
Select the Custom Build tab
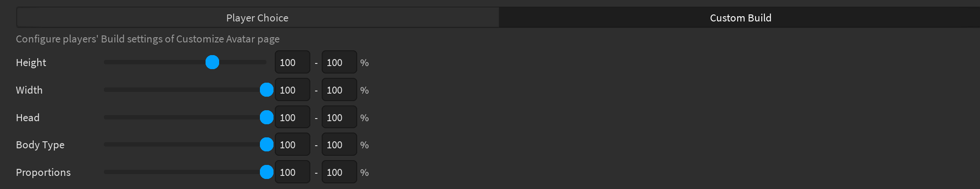point(740,18)
